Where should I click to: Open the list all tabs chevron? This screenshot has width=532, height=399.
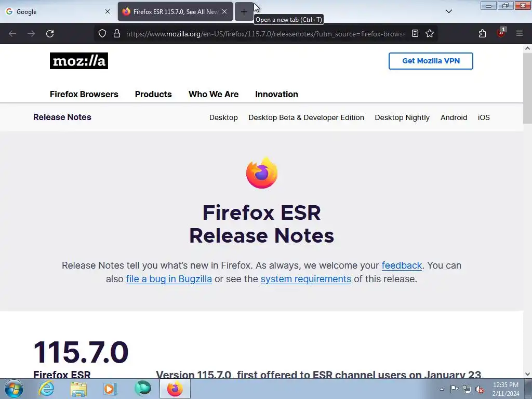448,11
